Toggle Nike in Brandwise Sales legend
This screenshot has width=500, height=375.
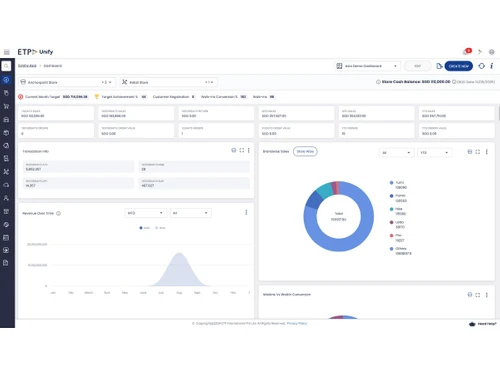pyautogui.click(x=398, y=211)
